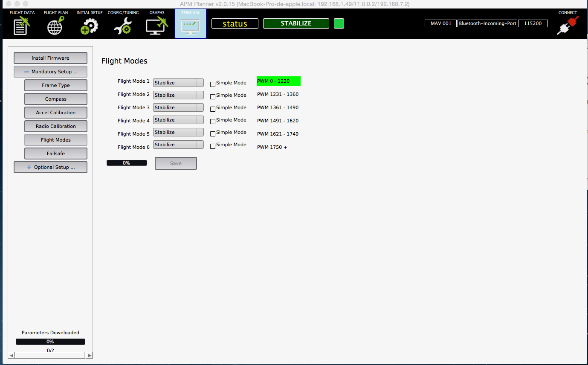Click the Install Firmware button

(50, 58)
